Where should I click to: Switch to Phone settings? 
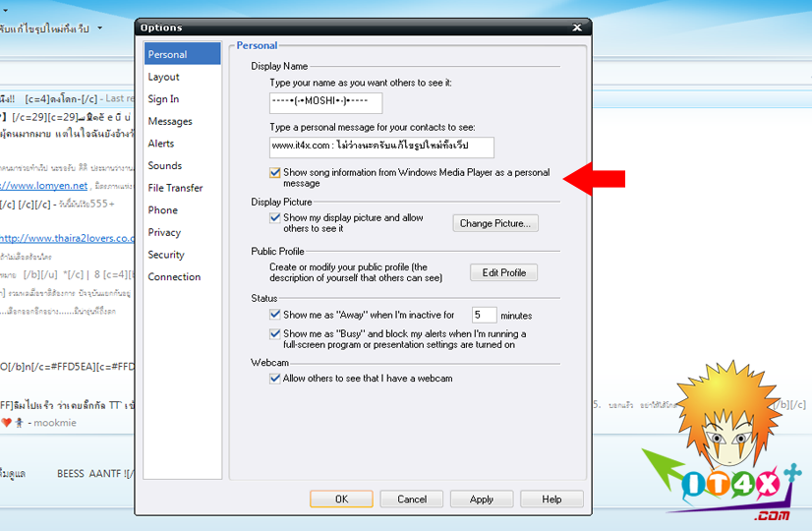click(162, 210)
